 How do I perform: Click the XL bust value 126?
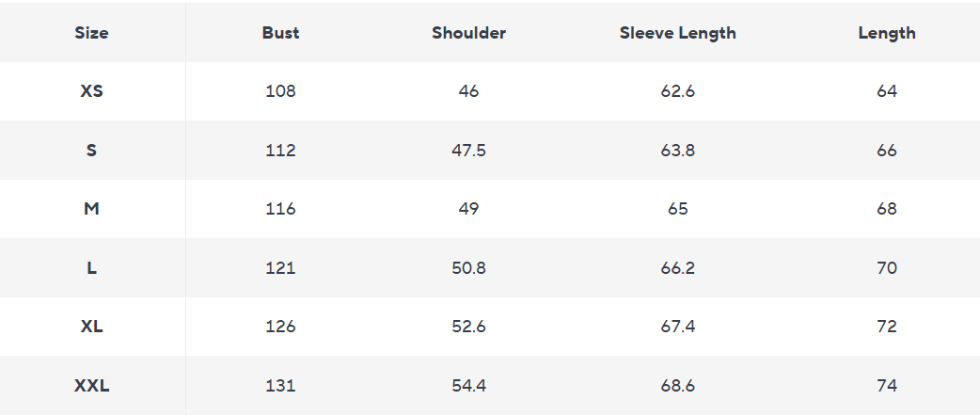point(280,327)
